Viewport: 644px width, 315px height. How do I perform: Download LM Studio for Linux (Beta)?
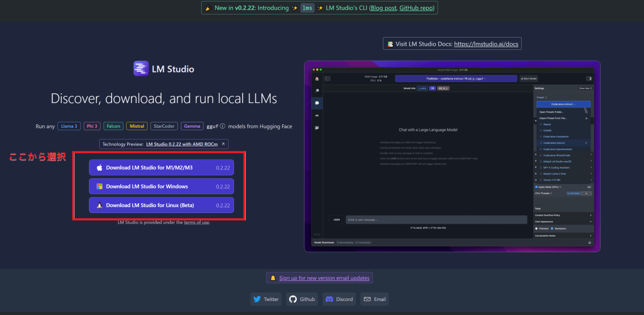coord(162,206)
